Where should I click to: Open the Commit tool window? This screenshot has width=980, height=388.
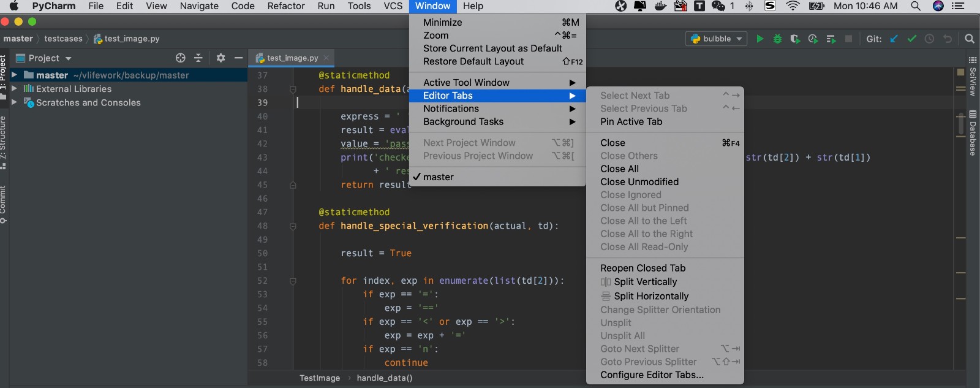click(x=4, y=205)
